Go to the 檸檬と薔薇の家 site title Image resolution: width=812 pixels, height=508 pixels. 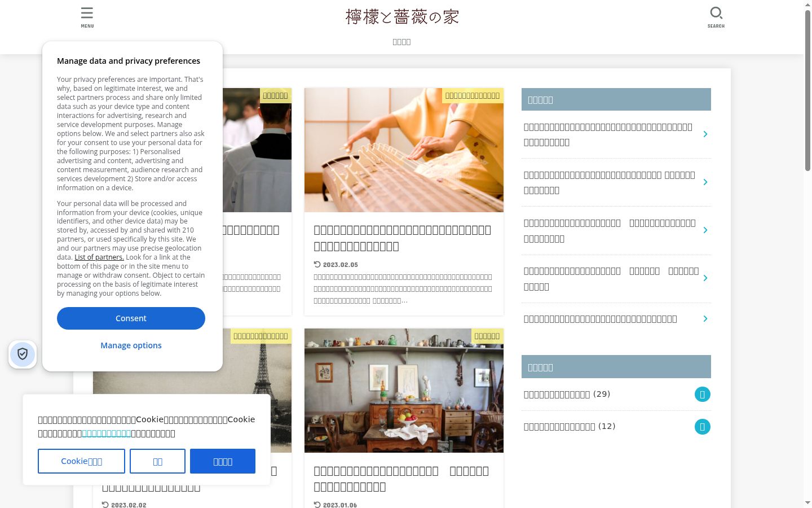click(x=402, y=17)
